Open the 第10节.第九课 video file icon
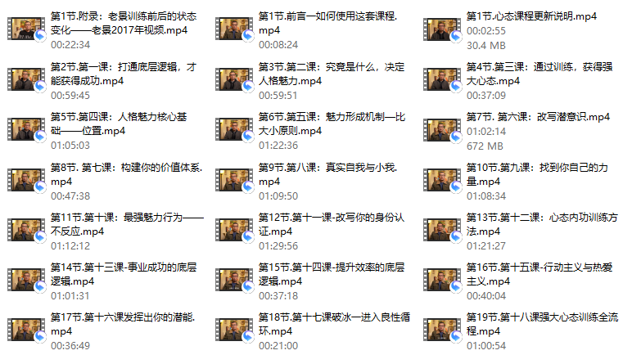This screenshot has width=632, height=364. [x=442, y=180]
